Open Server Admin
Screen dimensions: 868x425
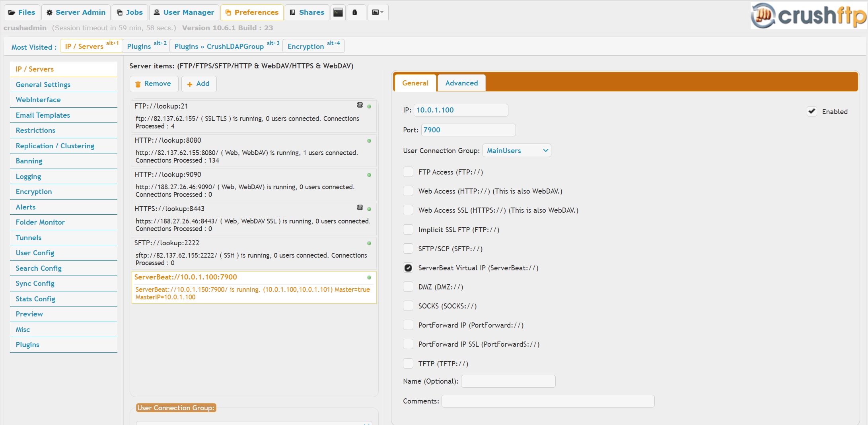pyautogui.click(x=76, y=12)
